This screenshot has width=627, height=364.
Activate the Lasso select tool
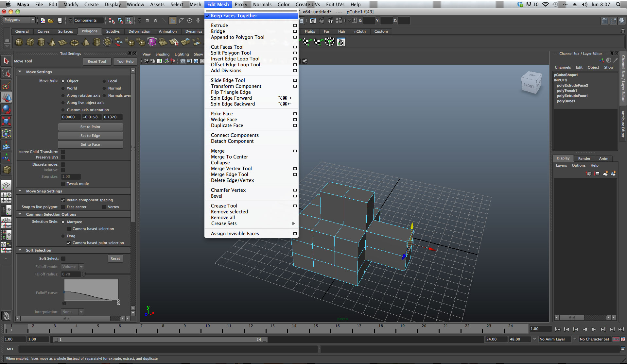tap(6, 73)
